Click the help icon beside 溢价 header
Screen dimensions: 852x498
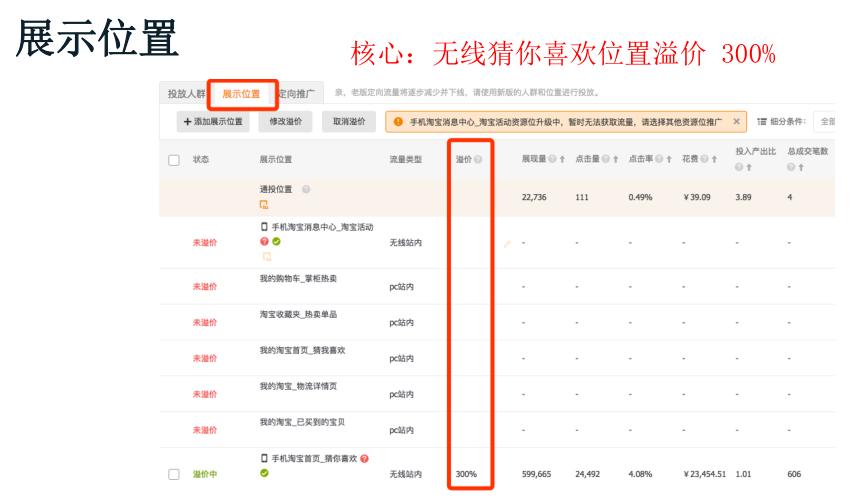(x=478, y=159)
